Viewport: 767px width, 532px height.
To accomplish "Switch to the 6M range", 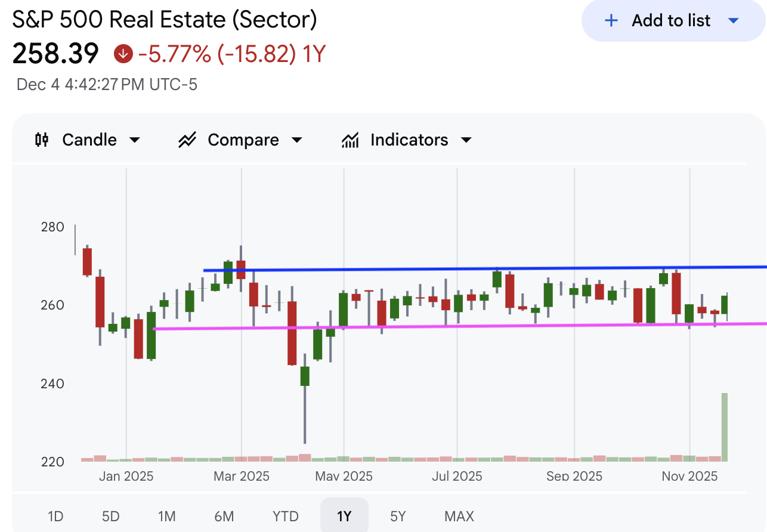I will (x=224, y=516).
